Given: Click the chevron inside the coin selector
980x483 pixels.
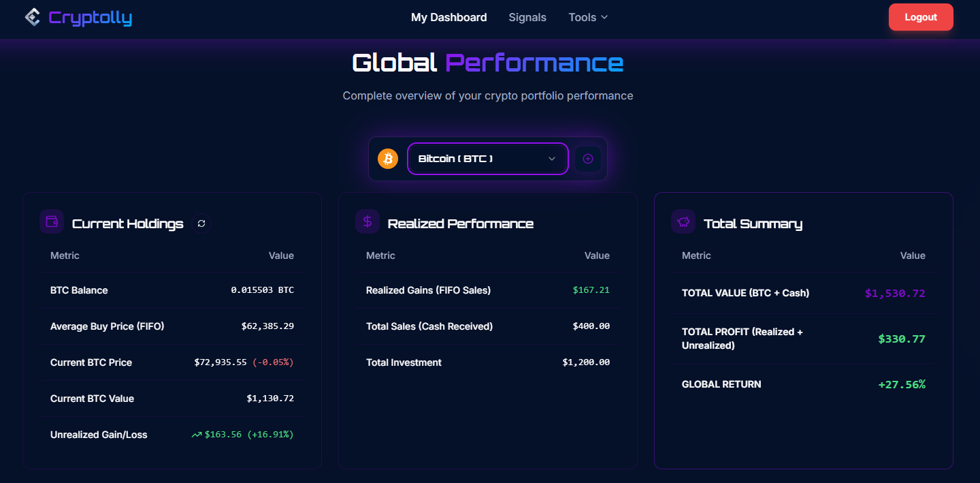Looking at the screenshot, I should (551, 158).
